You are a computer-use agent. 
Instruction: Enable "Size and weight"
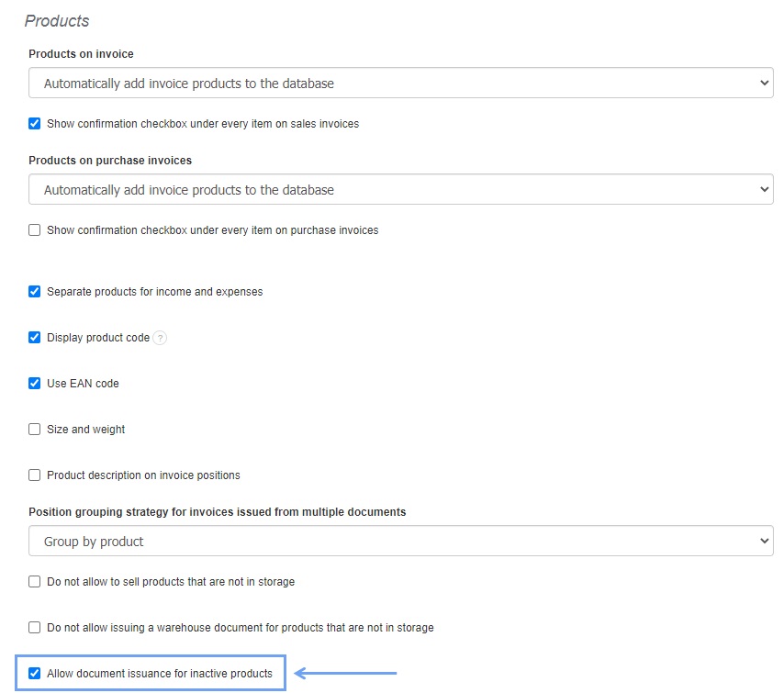click(x=34, y=429)
